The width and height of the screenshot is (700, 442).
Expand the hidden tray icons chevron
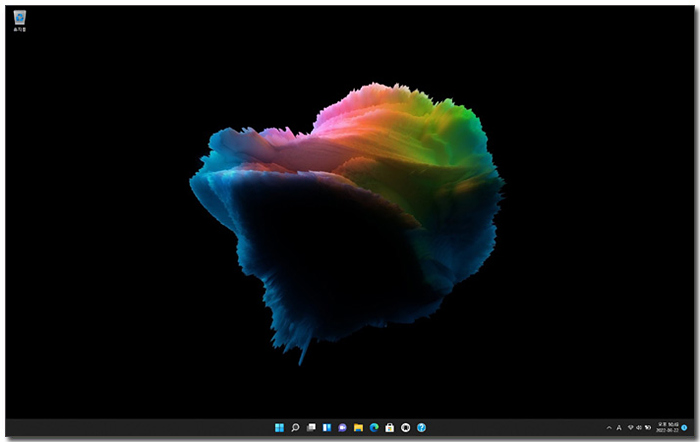[609, 427]
